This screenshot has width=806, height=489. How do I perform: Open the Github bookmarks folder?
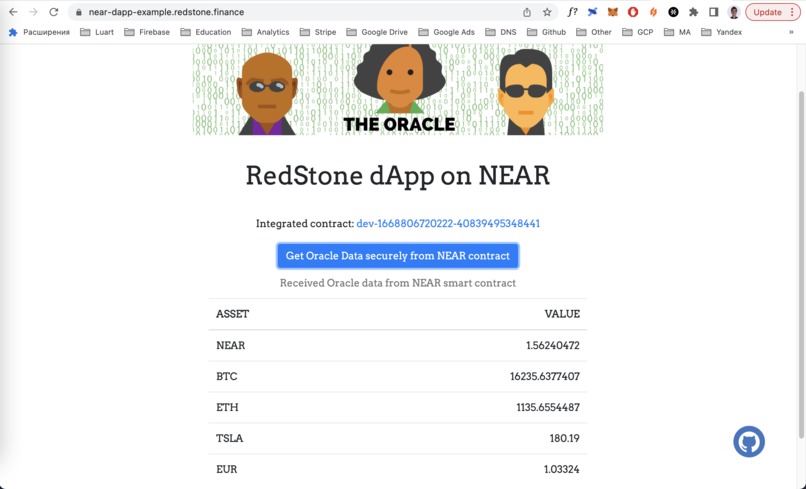pos(546,32)
